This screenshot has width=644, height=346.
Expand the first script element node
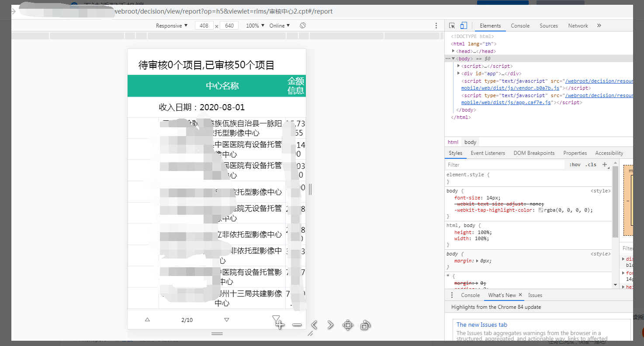(x=458, y=66)
